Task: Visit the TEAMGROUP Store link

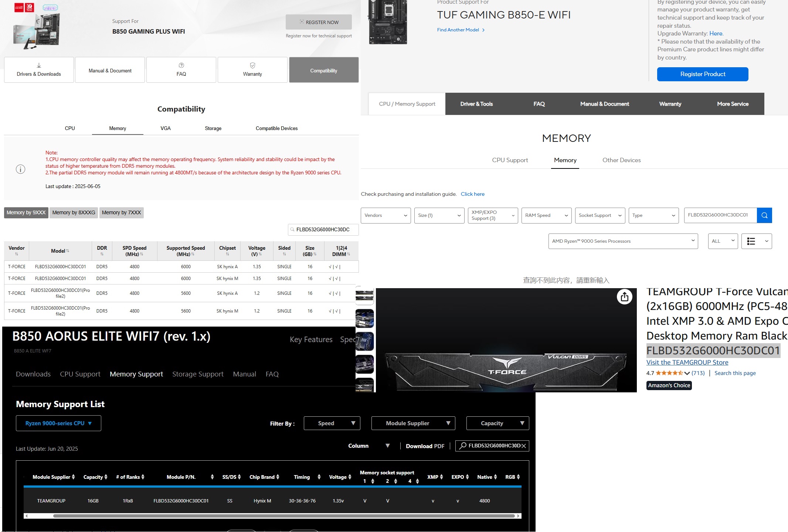Action: [x=687, y=362]
